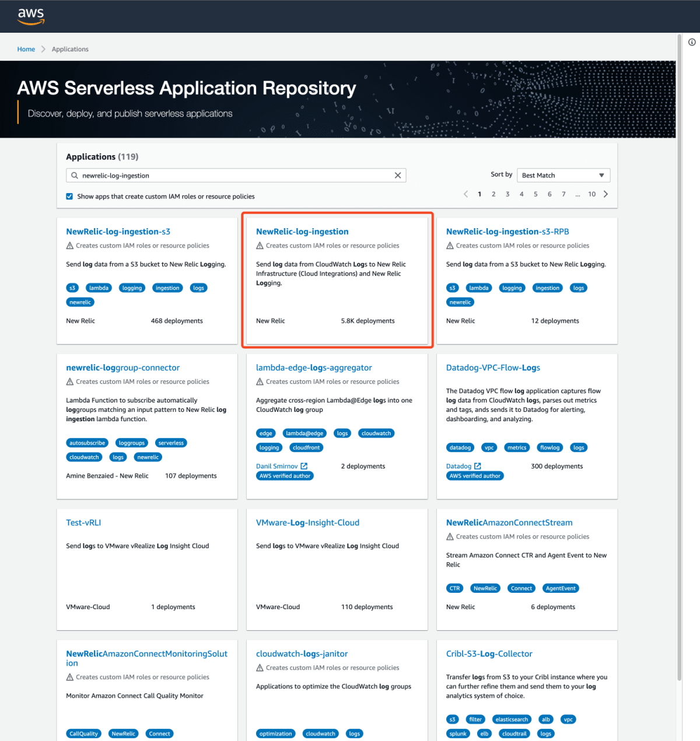Click warning icon on NewRelic-log-ingestion-s3 card
The width and height of the screenshot is (700, 741).
pyautogui.click(x=70, y=246)
